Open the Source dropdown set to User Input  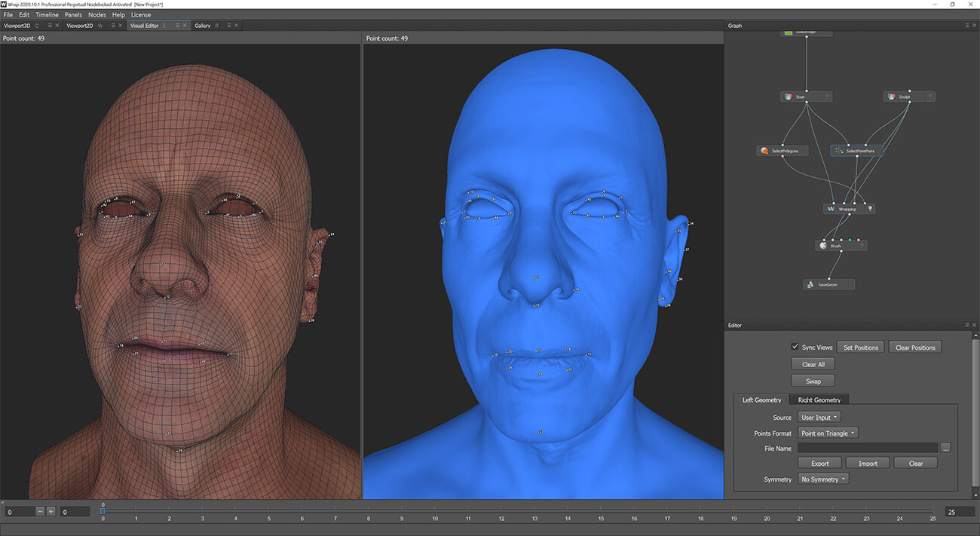click(819, 417)
